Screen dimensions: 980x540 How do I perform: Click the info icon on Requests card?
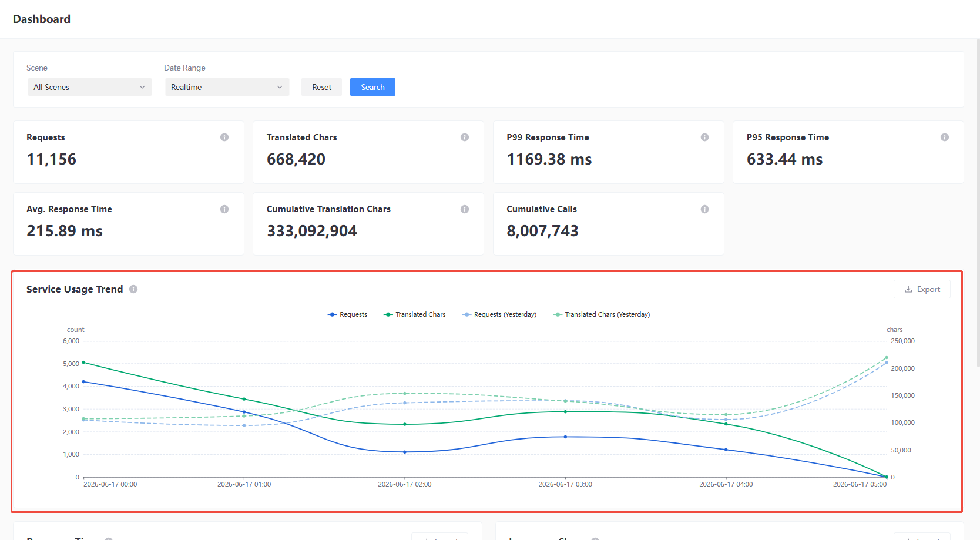224,137
